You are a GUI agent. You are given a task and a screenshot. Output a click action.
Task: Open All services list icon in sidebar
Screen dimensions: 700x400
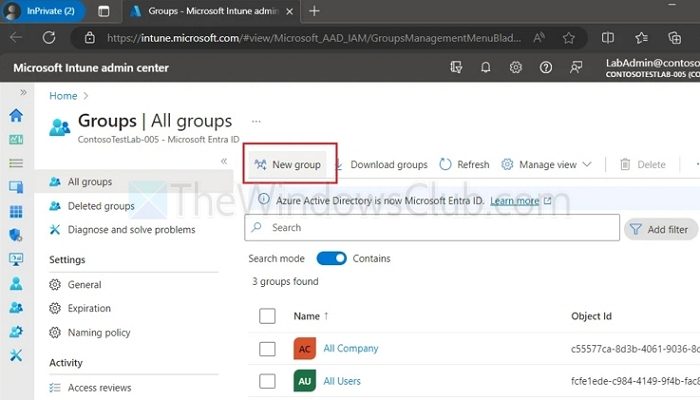pyautogui.click(x=16, y=163)
